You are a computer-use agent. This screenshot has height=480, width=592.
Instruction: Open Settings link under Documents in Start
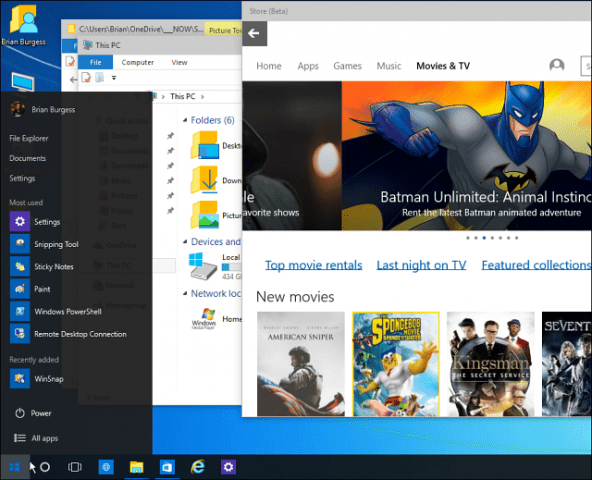point(22,178)
